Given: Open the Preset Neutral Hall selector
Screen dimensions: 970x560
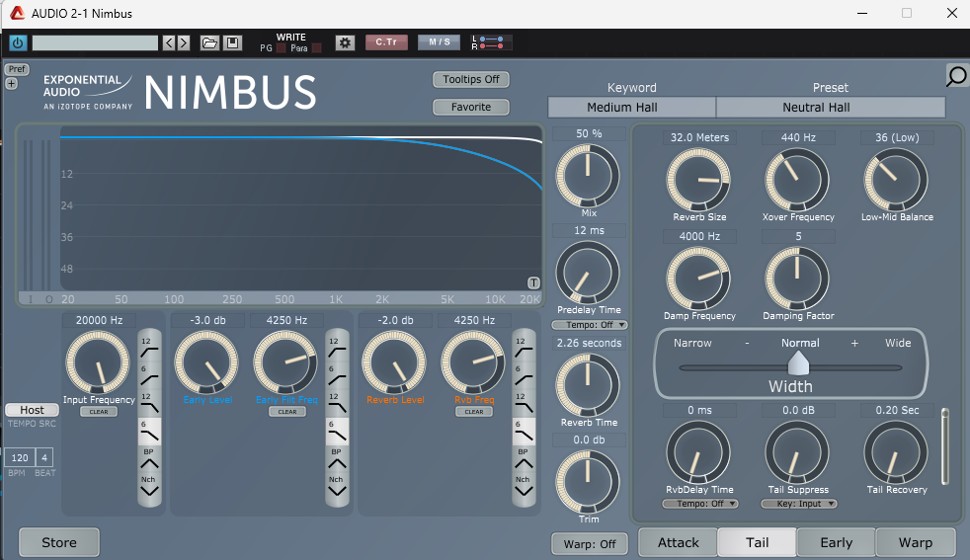Looking at the screenshot, I should coord(831,107).
